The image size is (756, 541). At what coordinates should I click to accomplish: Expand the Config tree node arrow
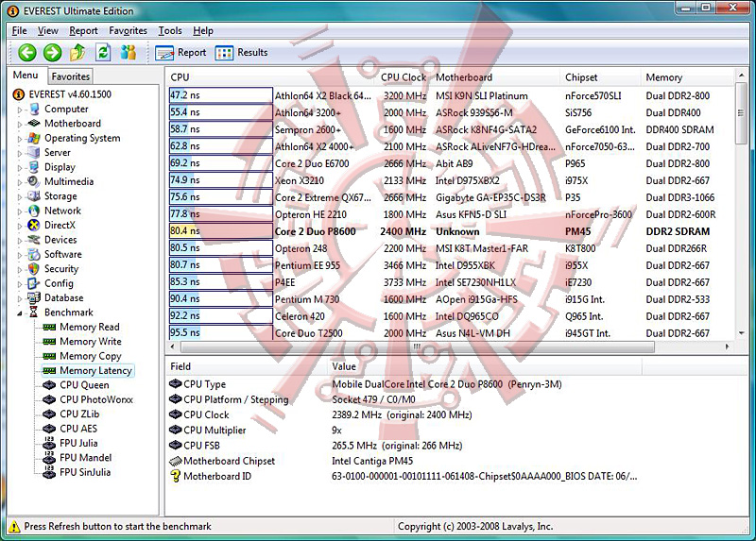[x=20, y=284]
